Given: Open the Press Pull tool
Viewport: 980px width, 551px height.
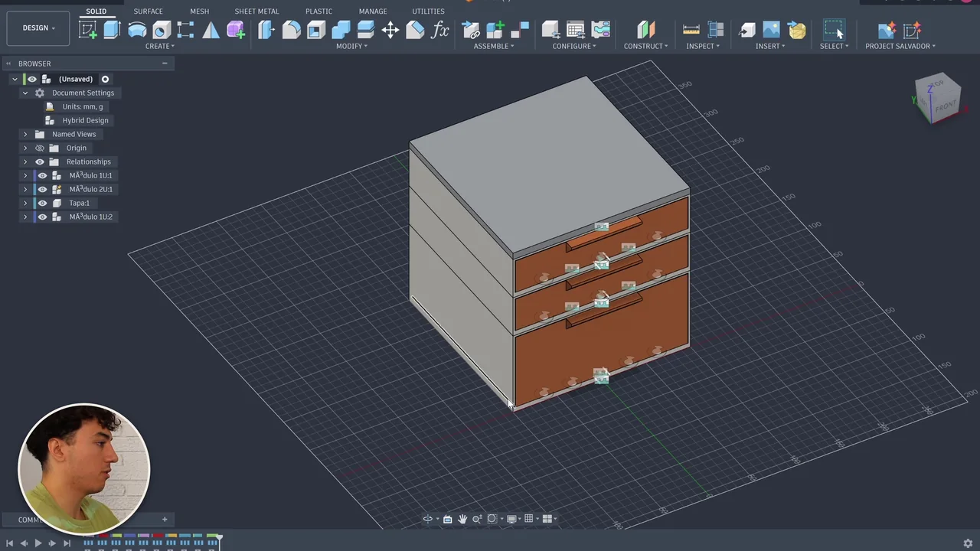Looking at the screenshot, I should click(266, 30).
